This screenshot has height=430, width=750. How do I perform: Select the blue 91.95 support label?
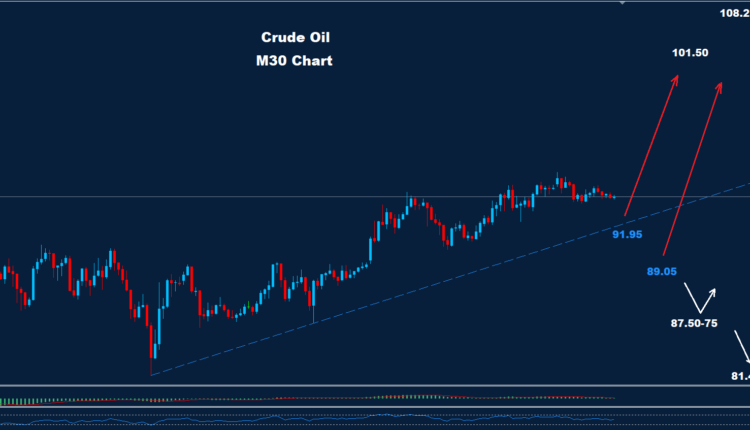pyautogui.click(x=627, y=234)
